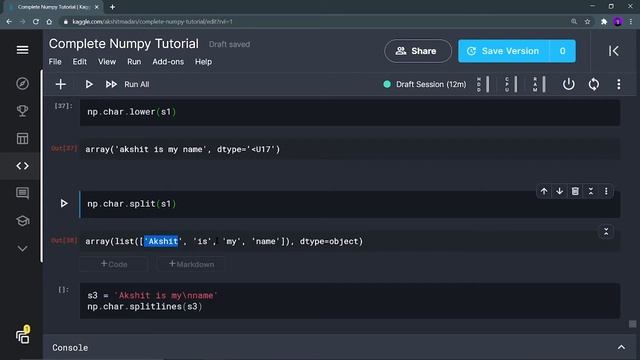
Task: Open the compass Explore icon in sidebar
Action: tap(22, 83)
